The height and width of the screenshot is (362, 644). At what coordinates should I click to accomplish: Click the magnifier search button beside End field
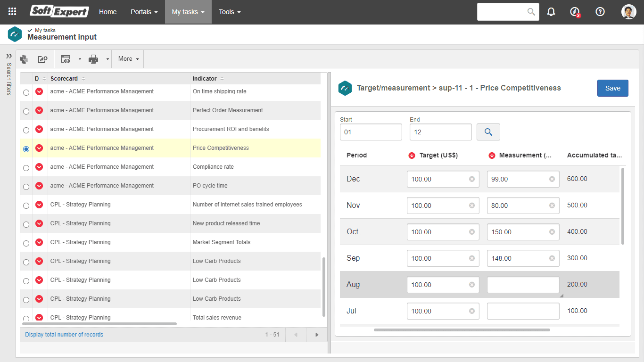point(488,132)
